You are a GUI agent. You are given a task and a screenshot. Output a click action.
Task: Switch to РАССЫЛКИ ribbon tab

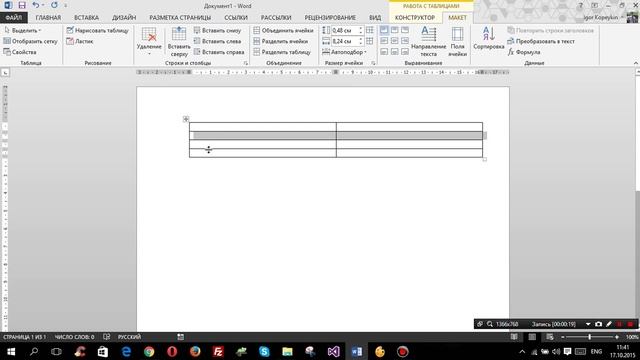click(x=276, y=18)
